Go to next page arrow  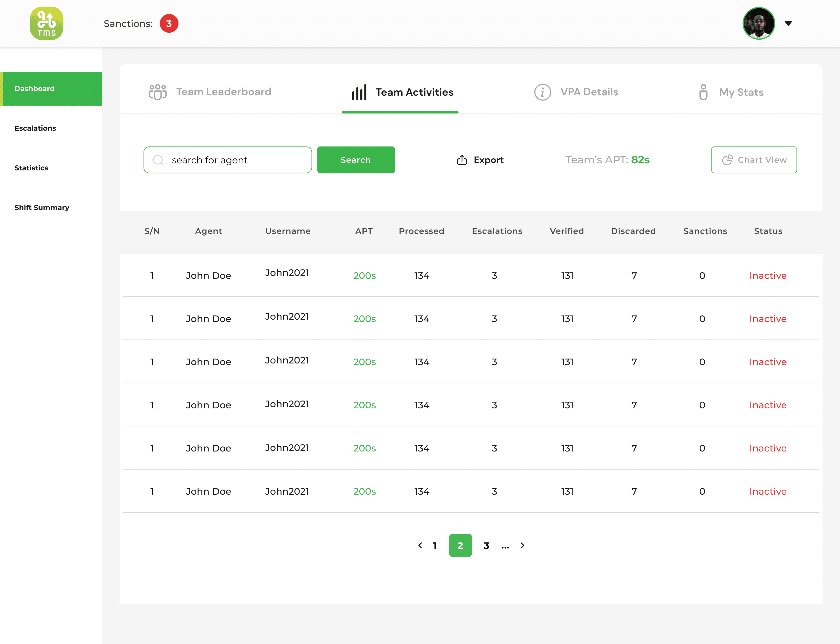(522, 546)
